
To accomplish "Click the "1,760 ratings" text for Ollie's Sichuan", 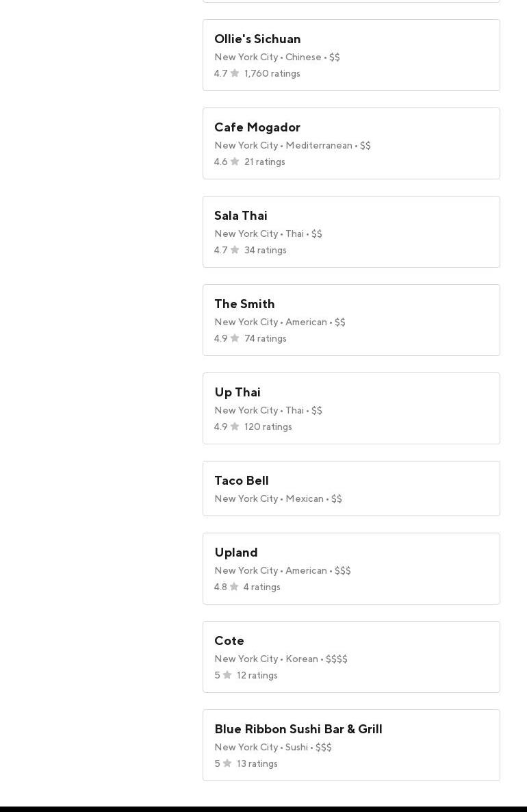I will pyautogui.click(x=272, y=74).
